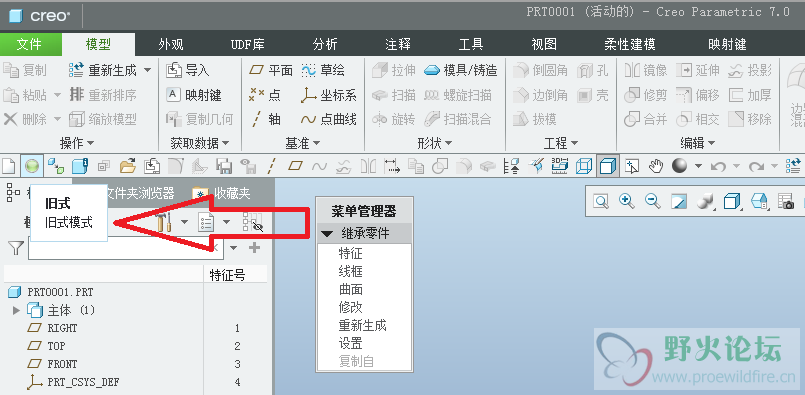
Task: Switch to the 外观 ribbon tab
Action: click(171, 45)
